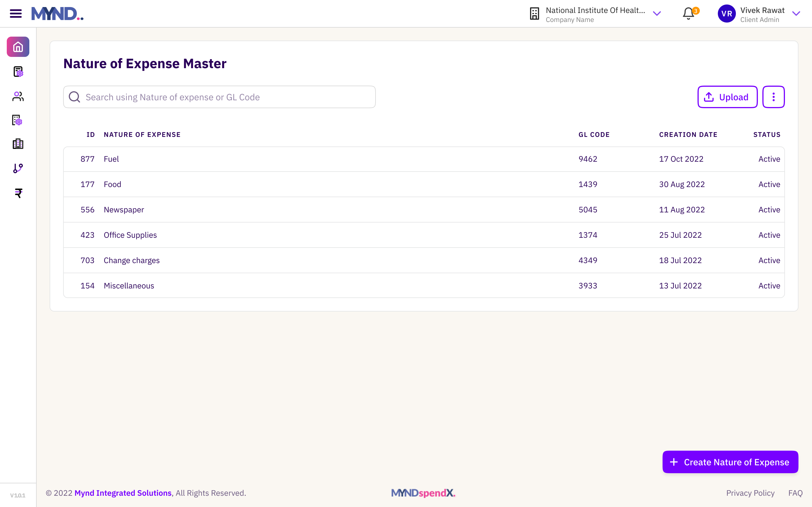Click the MYND logo in header
Image resolution: width=812 pixels, height=507 pixels.
58,14
